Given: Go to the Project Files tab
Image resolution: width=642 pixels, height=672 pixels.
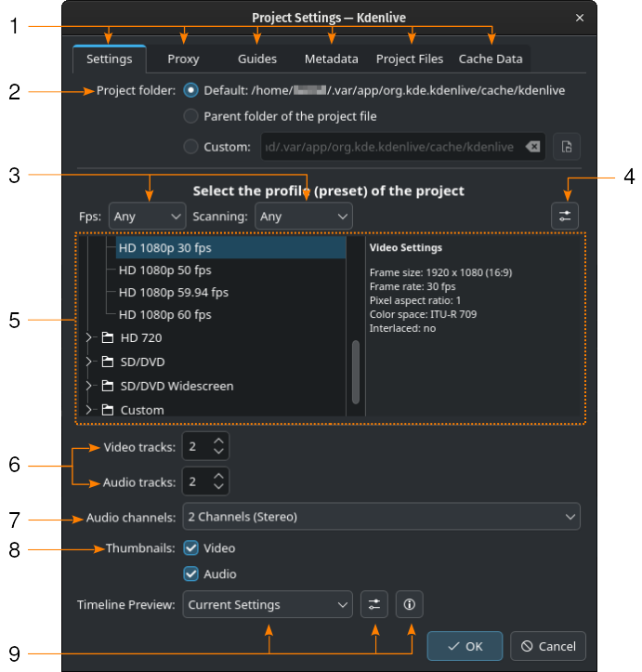Looking at the screenshot, I should pyautogui.click(x=410, y=59).
